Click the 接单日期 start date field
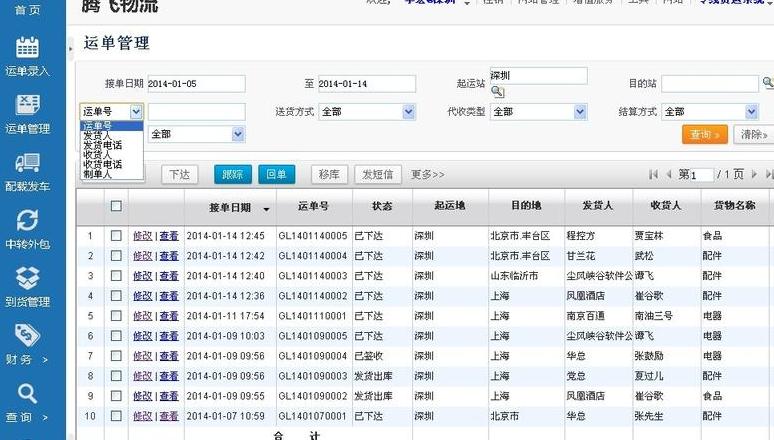774x440 pixels. 196,84
